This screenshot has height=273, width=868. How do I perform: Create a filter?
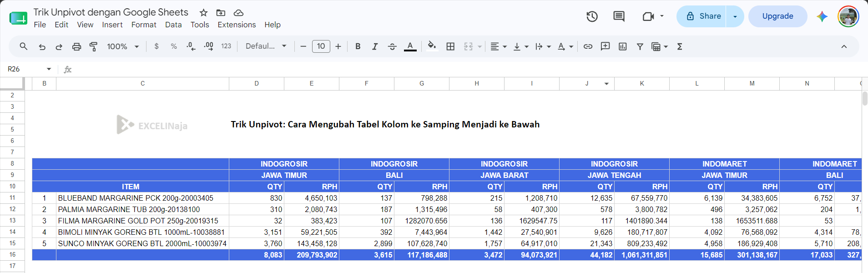point(640,46)
